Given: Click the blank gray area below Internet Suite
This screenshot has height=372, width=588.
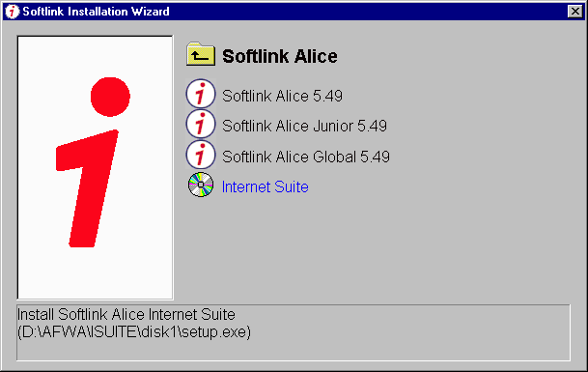Looking at the screenshot, I should click(x=375, y=247).
